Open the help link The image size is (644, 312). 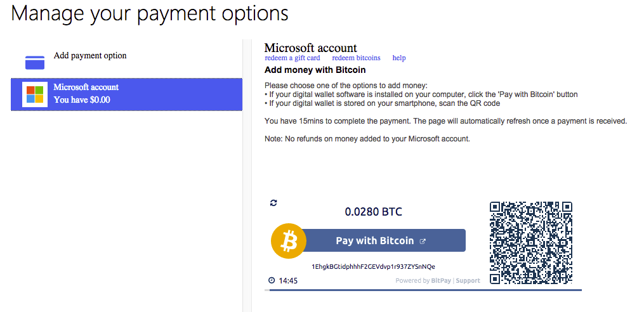point(399,58)
